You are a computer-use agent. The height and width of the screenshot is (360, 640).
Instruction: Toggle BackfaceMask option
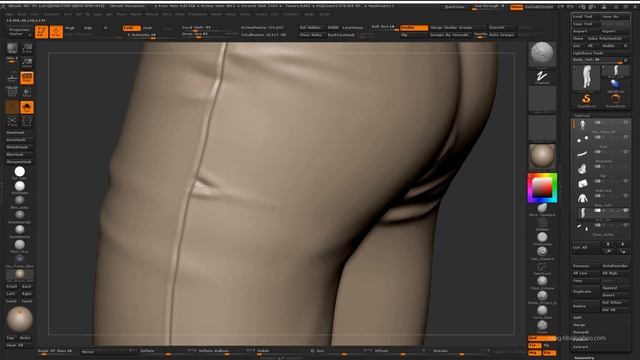(x=341, y=35)
